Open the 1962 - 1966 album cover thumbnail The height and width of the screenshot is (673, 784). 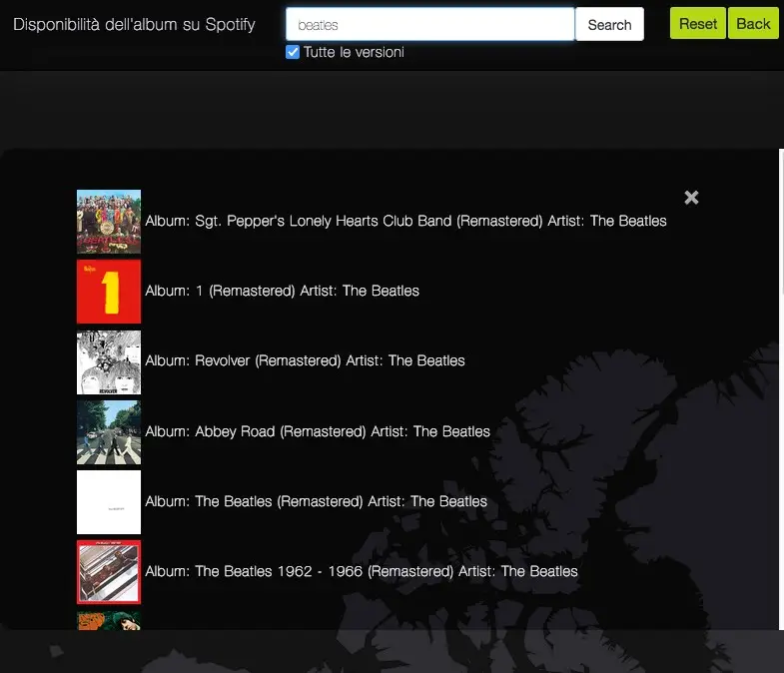click(x=109, y=572)
